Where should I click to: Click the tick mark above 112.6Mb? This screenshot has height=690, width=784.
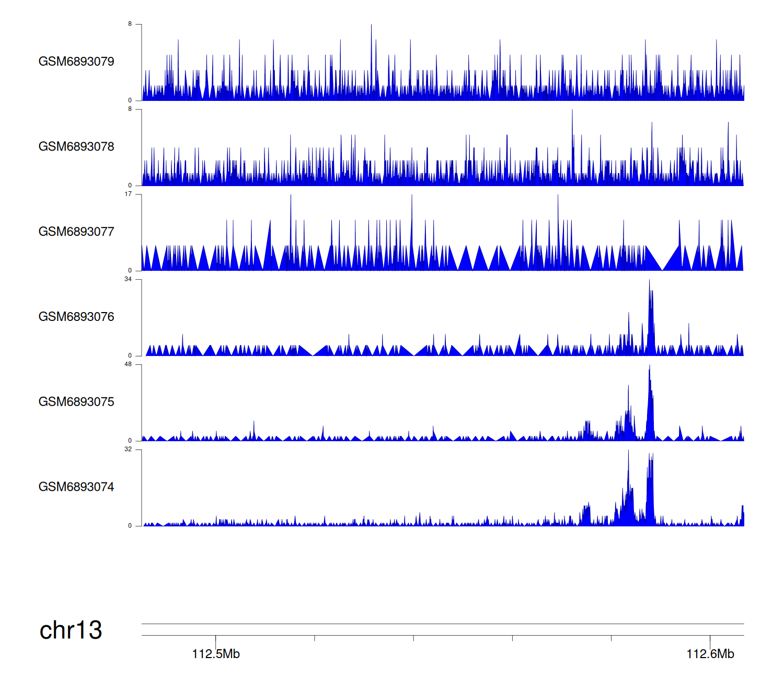tap(710, 639)
